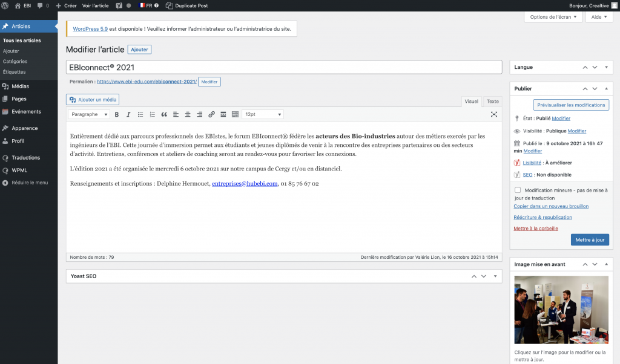620x364 pixels.
Task: Open the Lisibilité link
Action: click(x=532, y=163)
